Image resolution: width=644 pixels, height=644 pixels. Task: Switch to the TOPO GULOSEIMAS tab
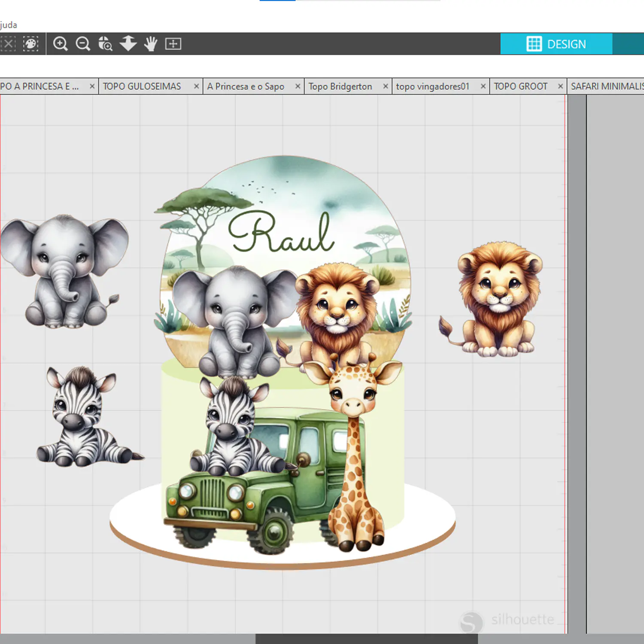142,86
